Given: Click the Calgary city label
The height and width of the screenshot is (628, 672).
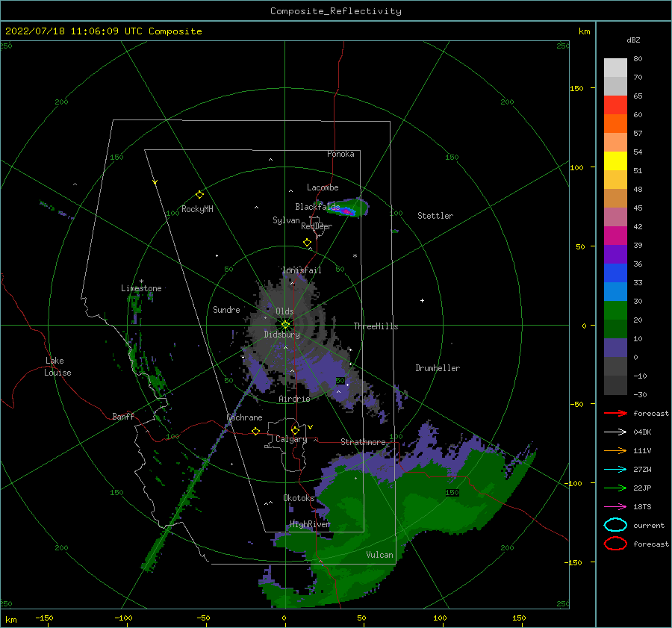Looking at the screenshot, I should tap(291, 439).
